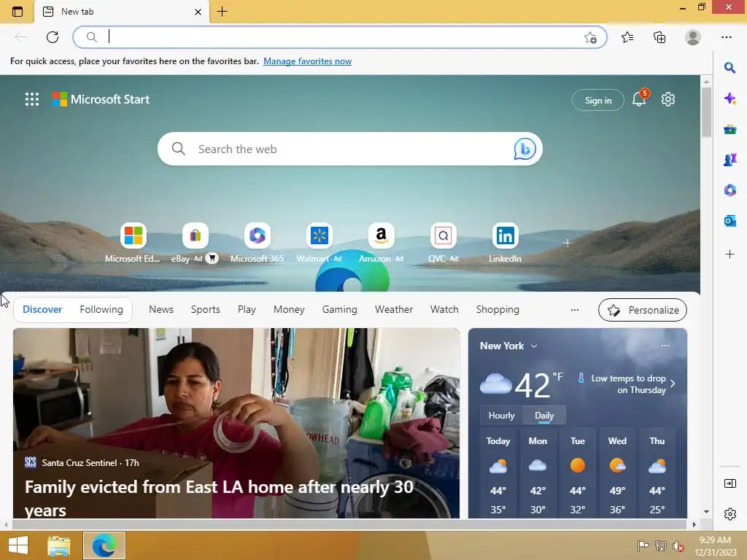Reload the page with refresh icon
Image resolution: width=747 pixels, height=560 pixels.
[53, 37]
